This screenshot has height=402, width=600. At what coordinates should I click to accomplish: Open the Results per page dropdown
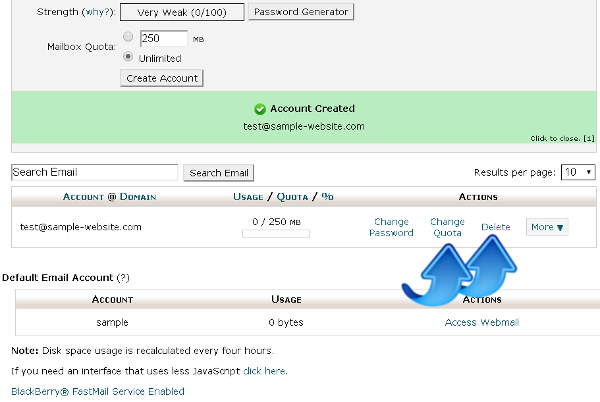click(578, 172)
